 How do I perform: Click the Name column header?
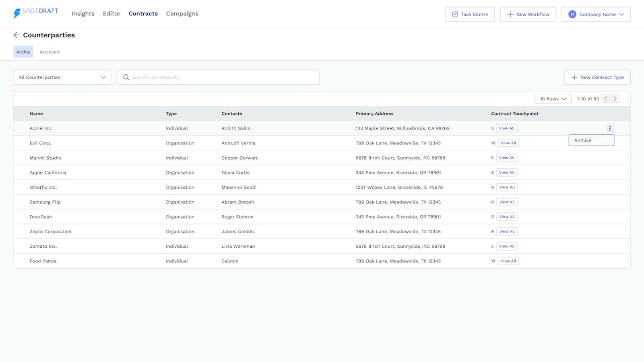36,113
